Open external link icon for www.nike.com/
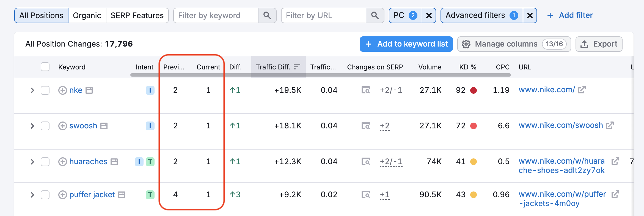 click(x=582, y=90)
